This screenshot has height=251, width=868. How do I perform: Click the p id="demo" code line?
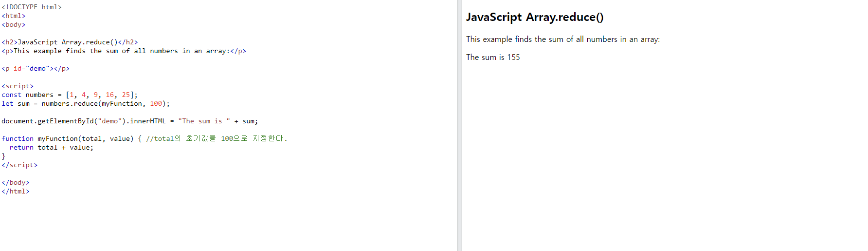[x=36, y=68]
